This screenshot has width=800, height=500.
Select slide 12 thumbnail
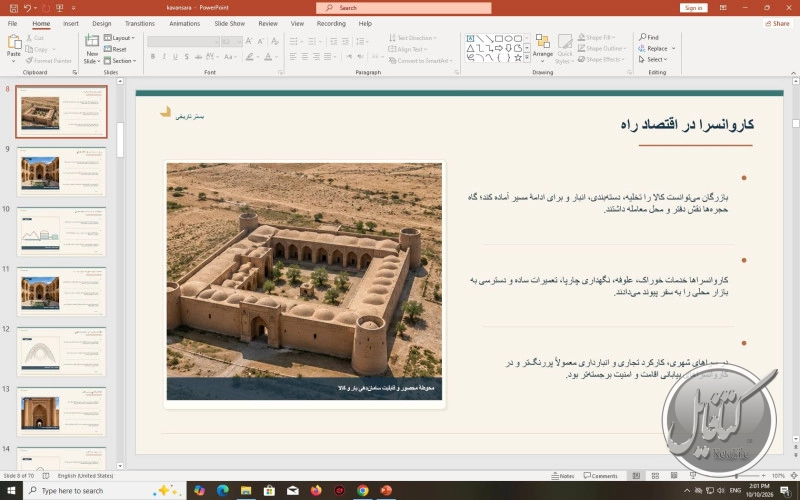[61, 351]
